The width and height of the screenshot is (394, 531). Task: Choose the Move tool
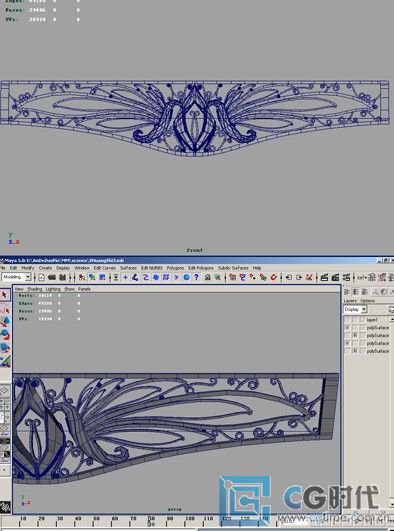5,322
